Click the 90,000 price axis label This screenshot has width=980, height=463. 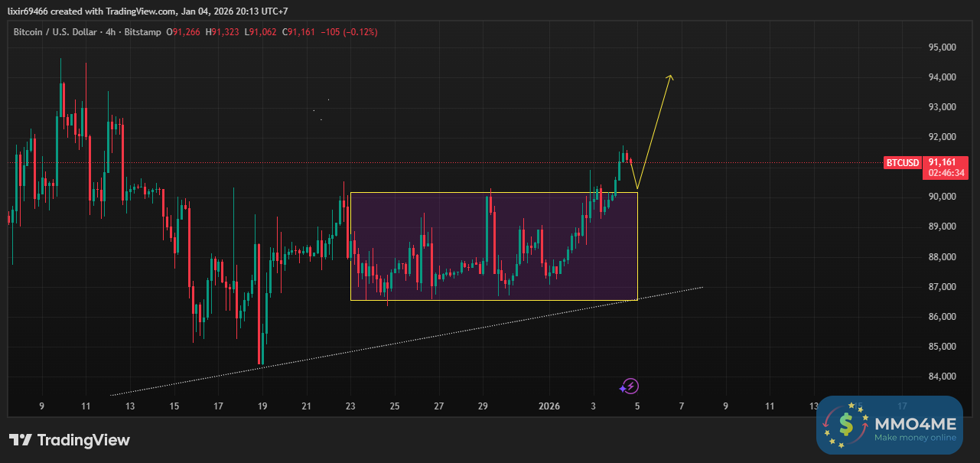coord(942,197)
